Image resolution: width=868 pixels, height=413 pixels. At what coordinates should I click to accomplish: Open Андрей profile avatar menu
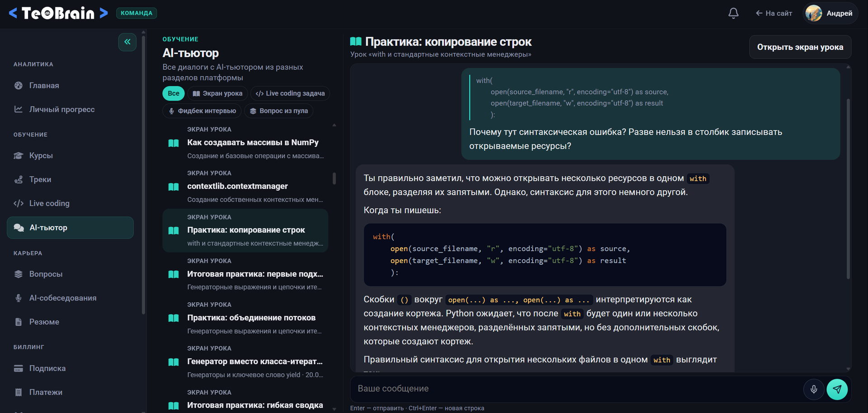[x=830, y=13]
